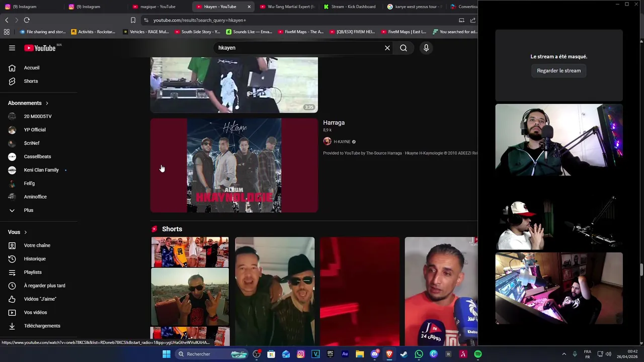This screenshot has height=362, width=644.
Task: Open taskbar volume control
Action: (x=608, y=354)
